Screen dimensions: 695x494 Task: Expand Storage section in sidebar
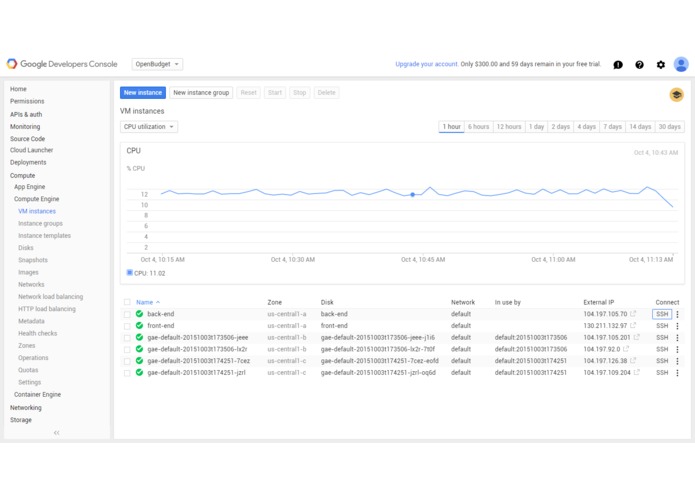(21, 420)
